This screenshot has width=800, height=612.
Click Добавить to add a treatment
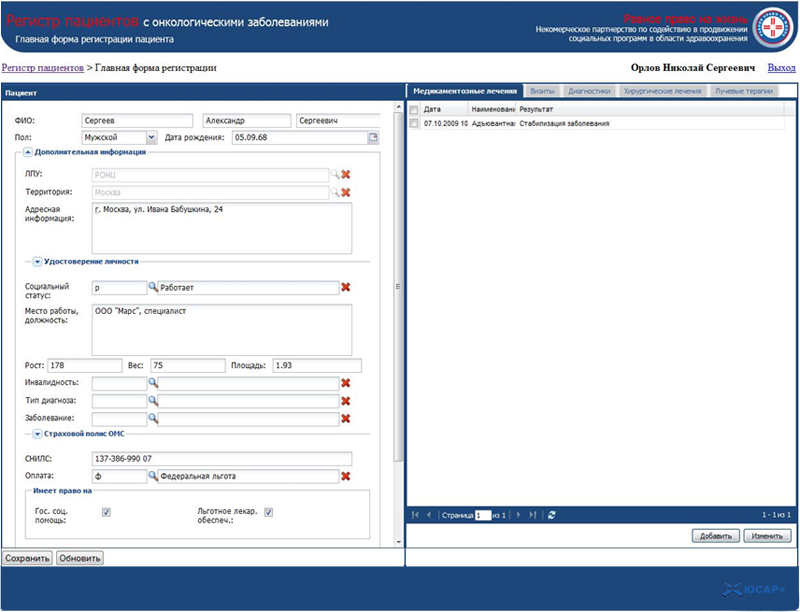point(715,536)
